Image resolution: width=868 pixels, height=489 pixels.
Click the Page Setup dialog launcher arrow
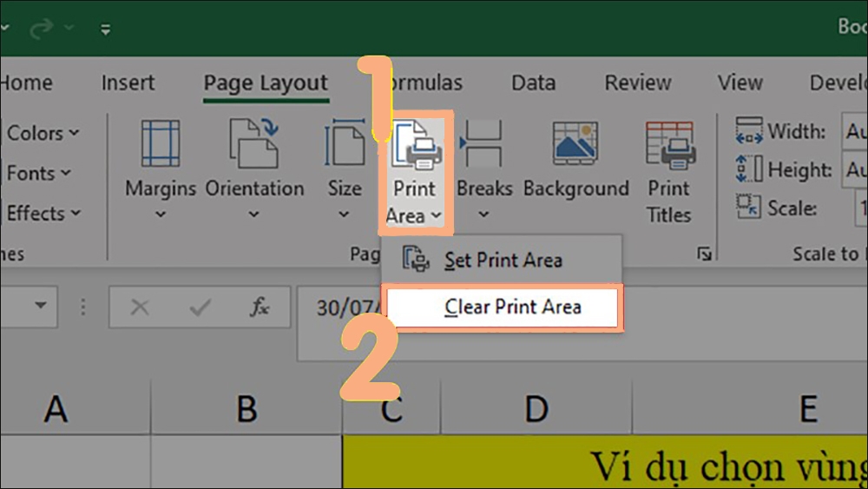704,254
